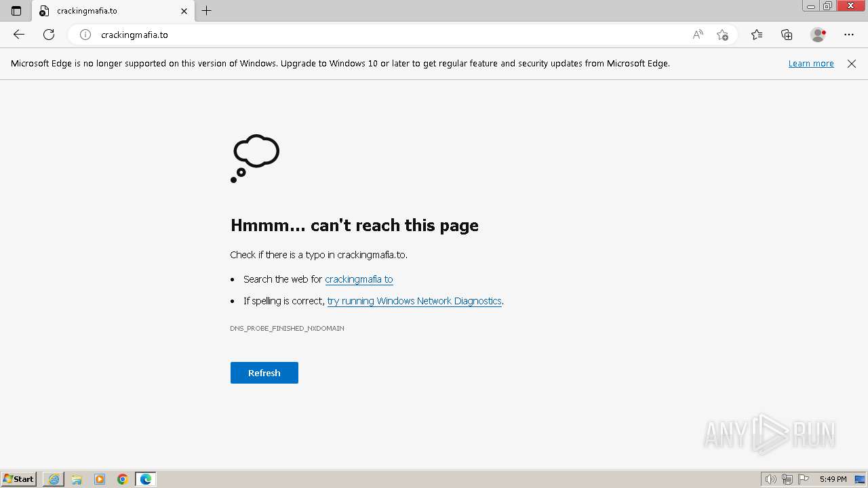Open the tab actions menu icon
Screen dimensions: 868x488
16,11
